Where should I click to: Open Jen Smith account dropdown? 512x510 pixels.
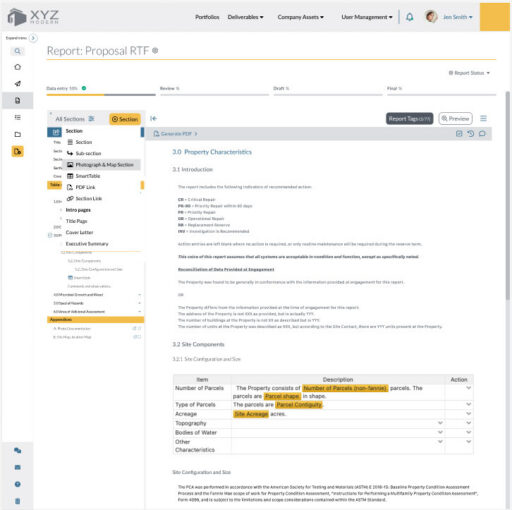457,17
